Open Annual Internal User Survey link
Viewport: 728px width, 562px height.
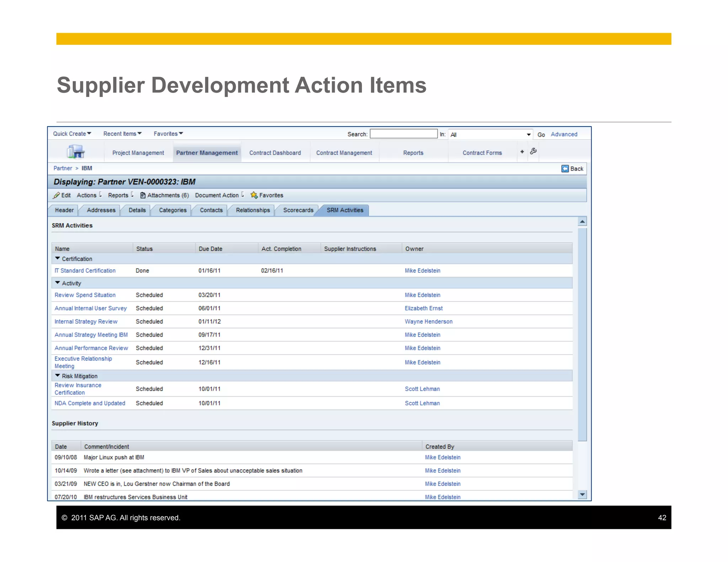(x=91, y=308)
